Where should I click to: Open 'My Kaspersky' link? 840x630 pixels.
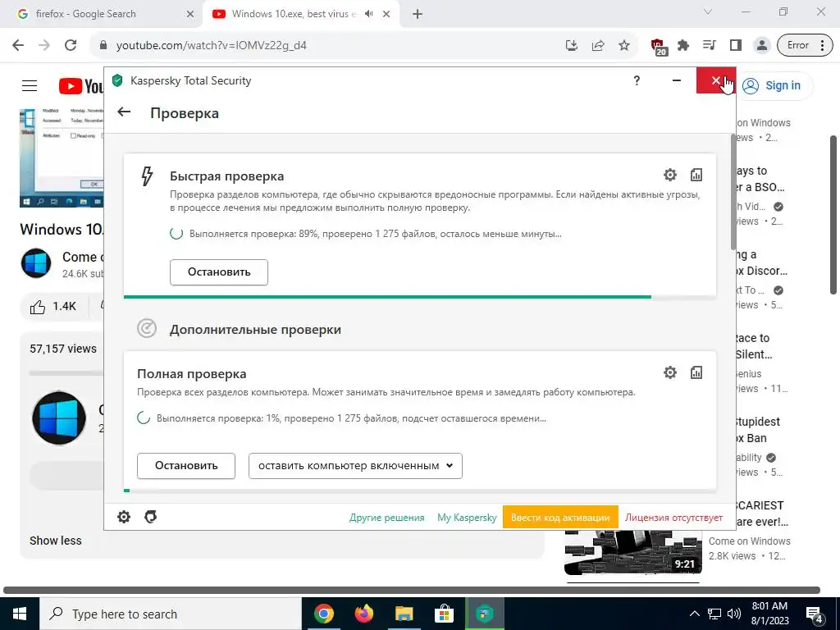(467, 518)
